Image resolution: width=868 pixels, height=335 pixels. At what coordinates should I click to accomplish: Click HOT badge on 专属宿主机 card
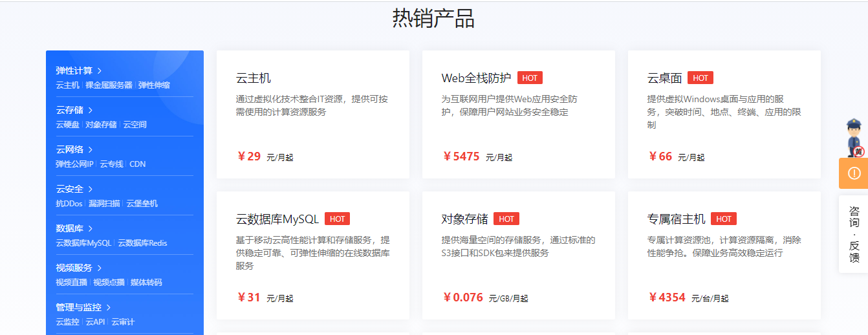(x=724, y=219)
